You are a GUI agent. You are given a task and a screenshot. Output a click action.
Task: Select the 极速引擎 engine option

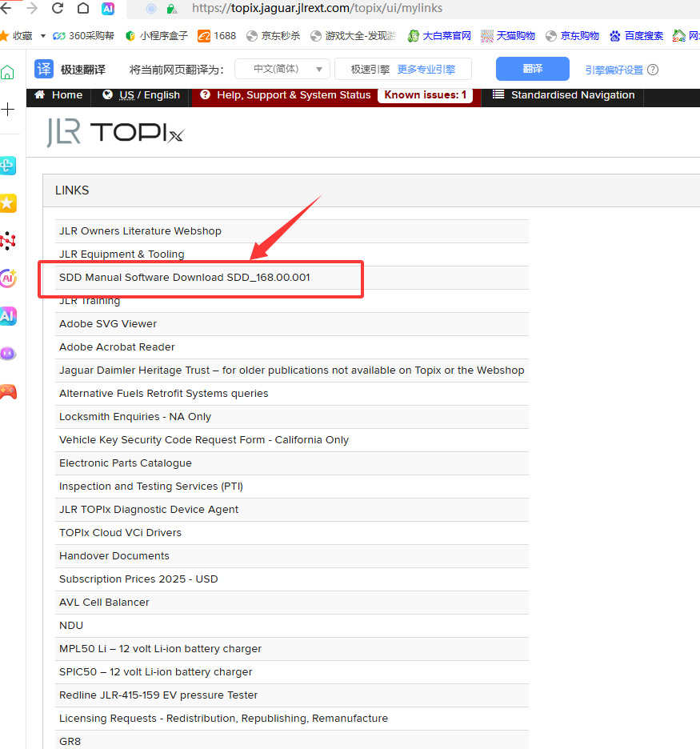370,70
